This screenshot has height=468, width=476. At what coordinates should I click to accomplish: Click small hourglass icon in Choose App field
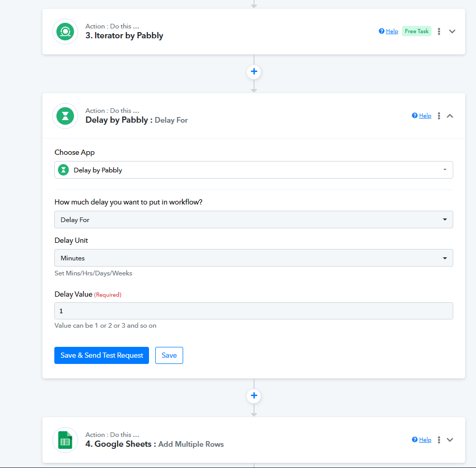(x=64, y=170)
